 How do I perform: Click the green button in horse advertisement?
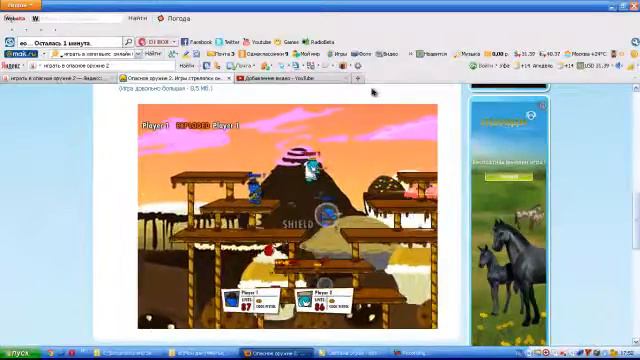point(509,176)
